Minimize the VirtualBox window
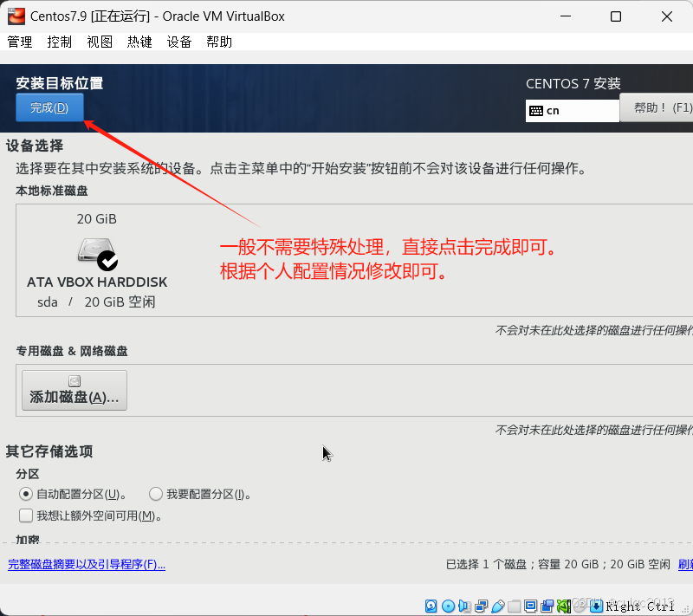Viewport: 693px width, 616px height. [566, 16]
